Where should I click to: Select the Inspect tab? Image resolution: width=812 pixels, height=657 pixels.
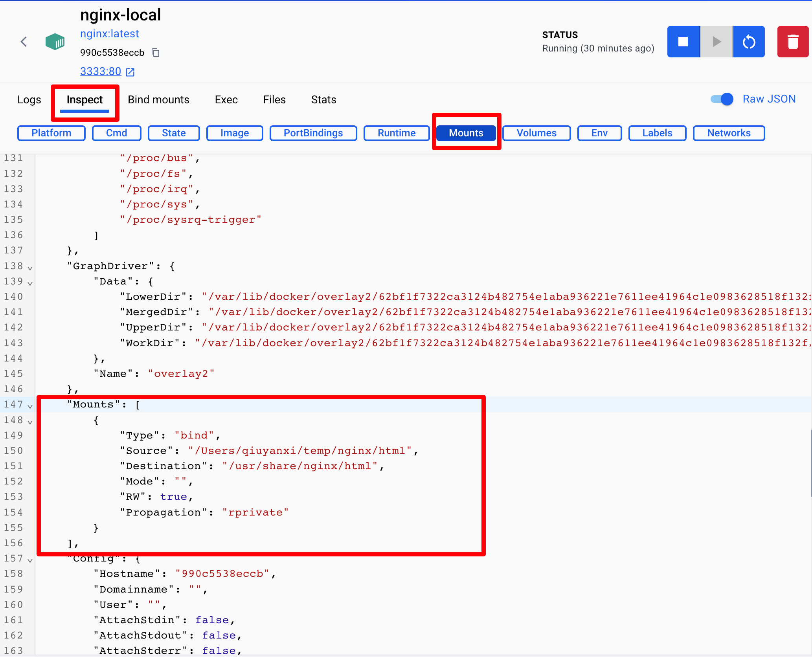(85, 100)
